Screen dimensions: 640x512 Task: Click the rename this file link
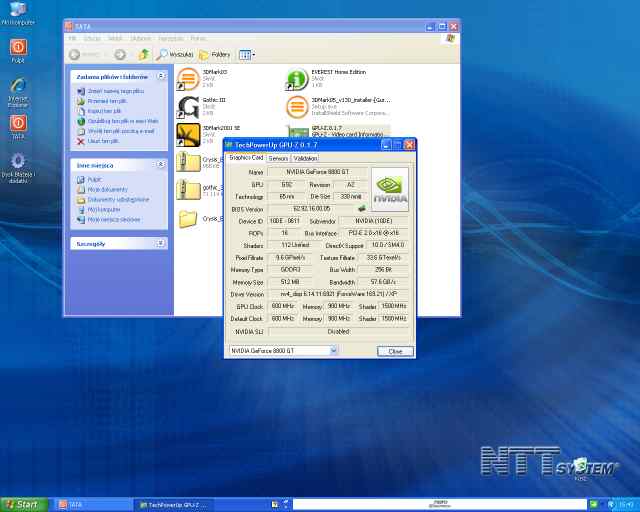(116, 91)
